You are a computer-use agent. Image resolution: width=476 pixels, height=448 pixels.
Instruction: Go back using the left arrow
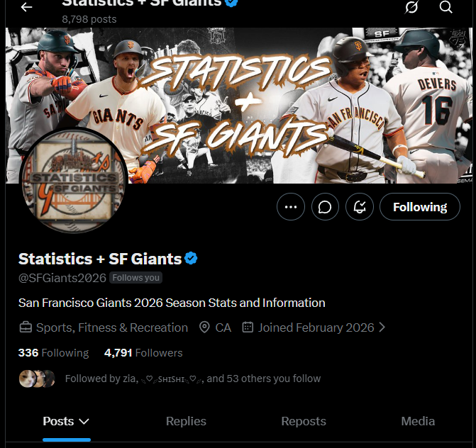click(x=26, y=7)
